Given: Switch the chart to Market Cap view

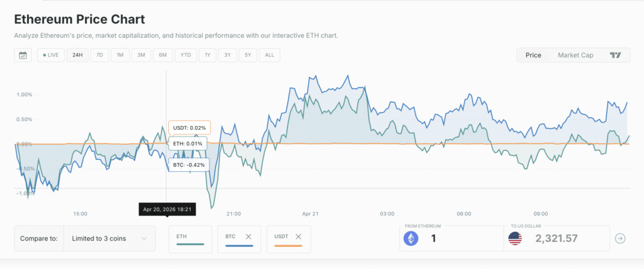Looking at the screenshot, I should 575,55.
